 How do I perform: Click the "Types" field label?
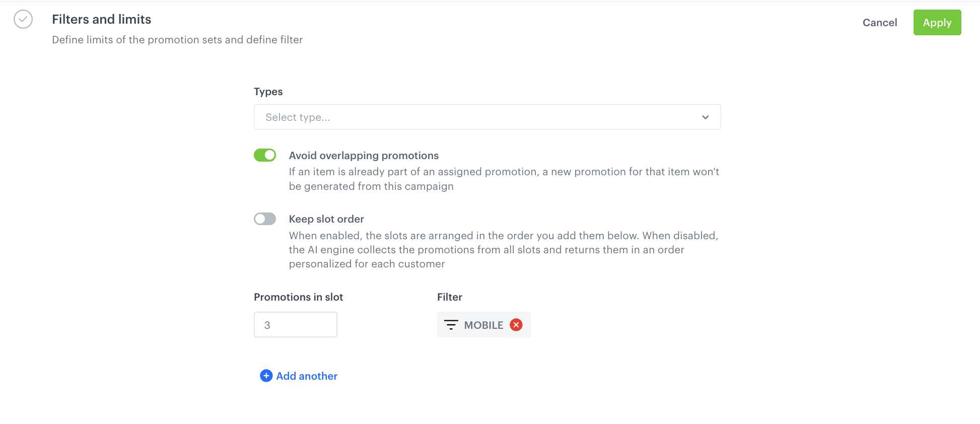coord(268,92)
